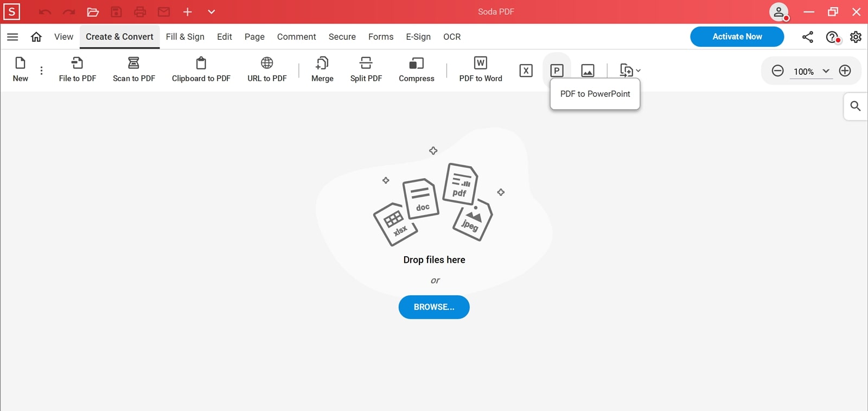Print using the printer icon
Image resolution: width=868 pixels, height=411 pixels.
click(x=140, y=12)
